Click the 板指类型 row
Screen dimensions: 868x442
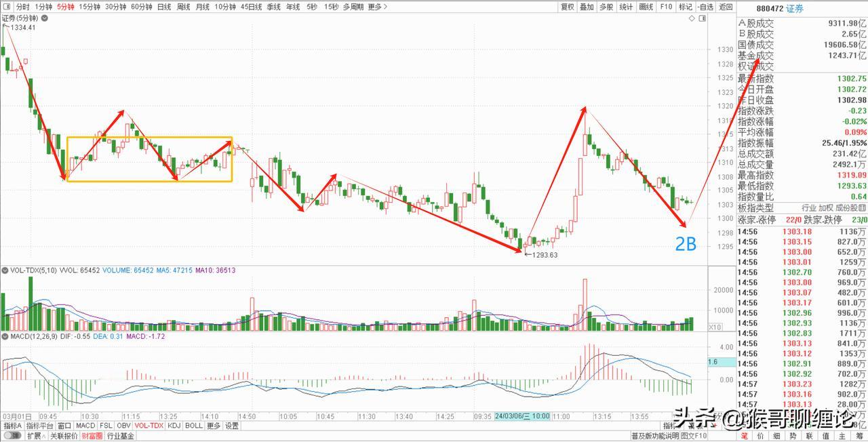click(802, 208)
